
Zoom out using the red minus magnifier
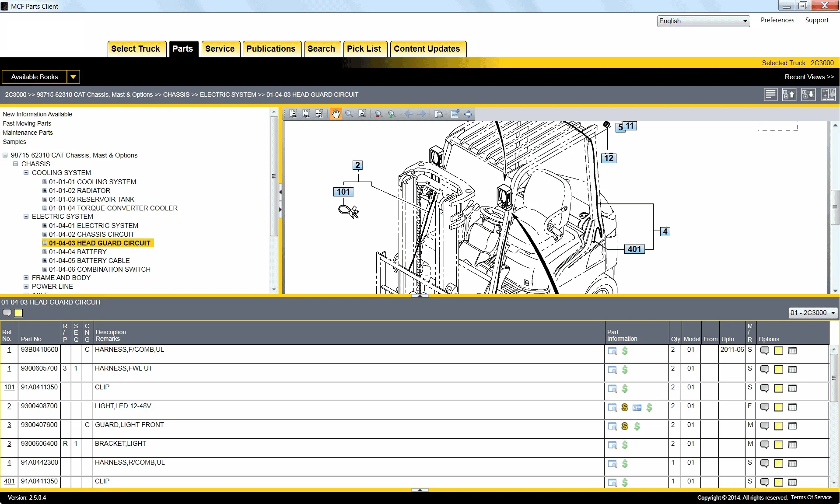[x=378, y=114]
